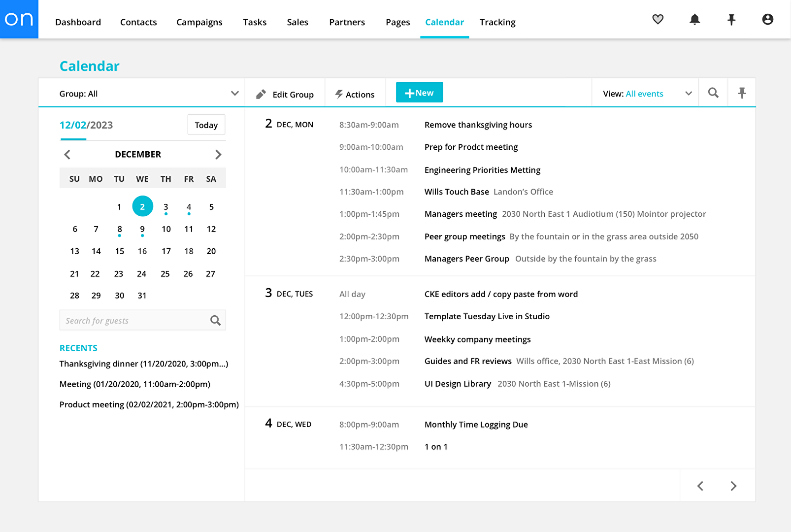
Task: Click the pin icon in top navigation
Action: point(731,19)
